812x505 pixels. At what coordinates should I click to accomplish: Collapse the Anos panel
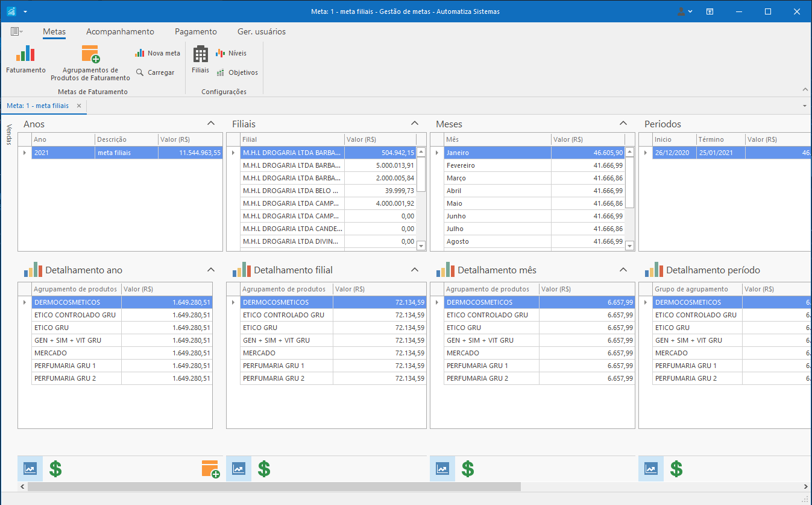(x=211, y=123)
